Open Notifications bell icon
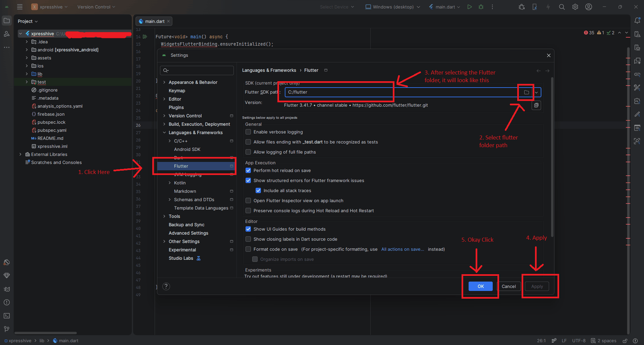The width and height of the screenshot is (644, 345). click(637, 21)
